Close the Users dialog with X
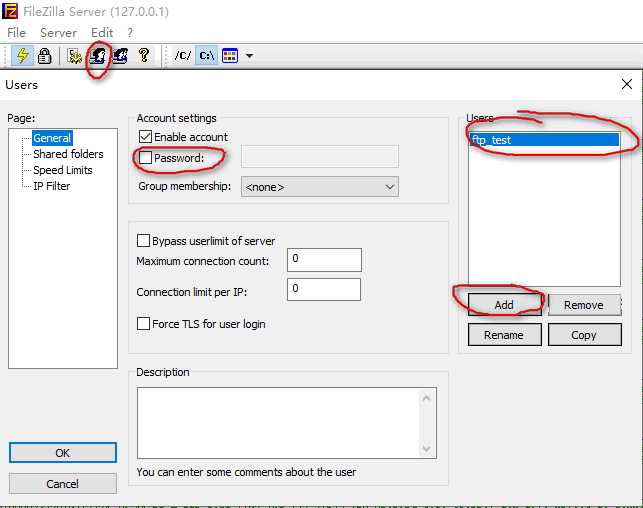This screenshot has width=643, height=508. point(627,84)
